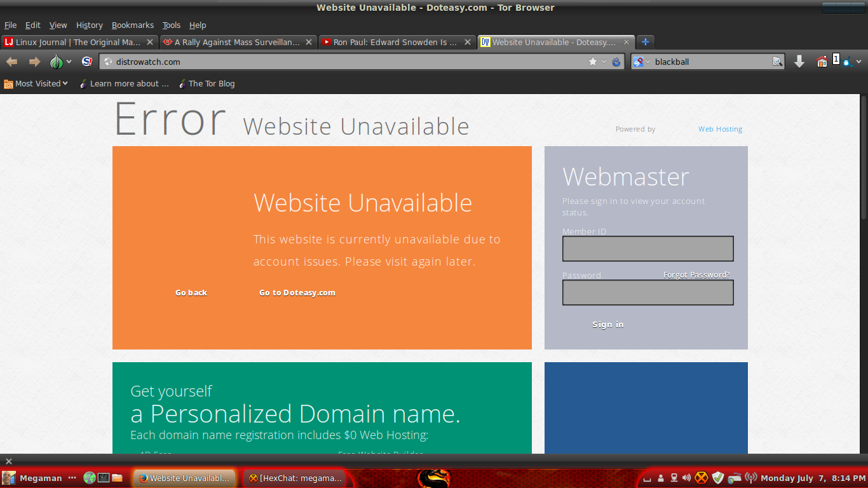Switch to the Linux Journal tab
The height and width of the screenshot is (488, 868).
[x=79, y=42]
